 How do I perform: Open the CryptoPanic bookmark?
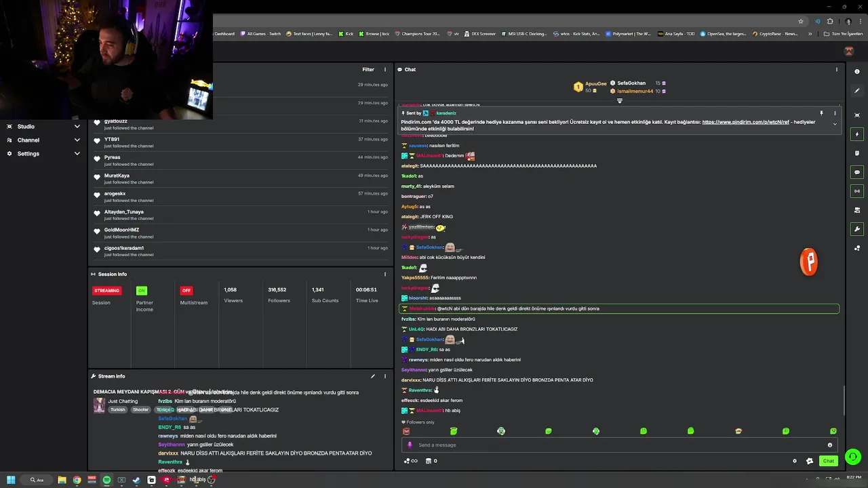[x=775, y=33]
